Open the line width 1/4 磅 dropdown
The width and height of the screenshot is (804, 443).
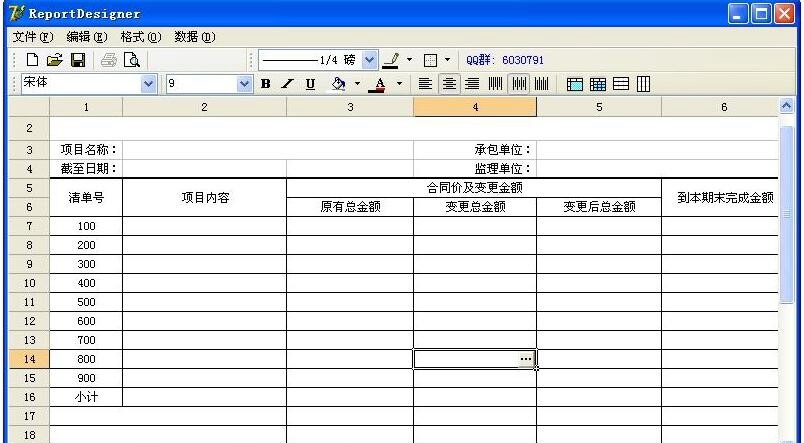(369, 60)
